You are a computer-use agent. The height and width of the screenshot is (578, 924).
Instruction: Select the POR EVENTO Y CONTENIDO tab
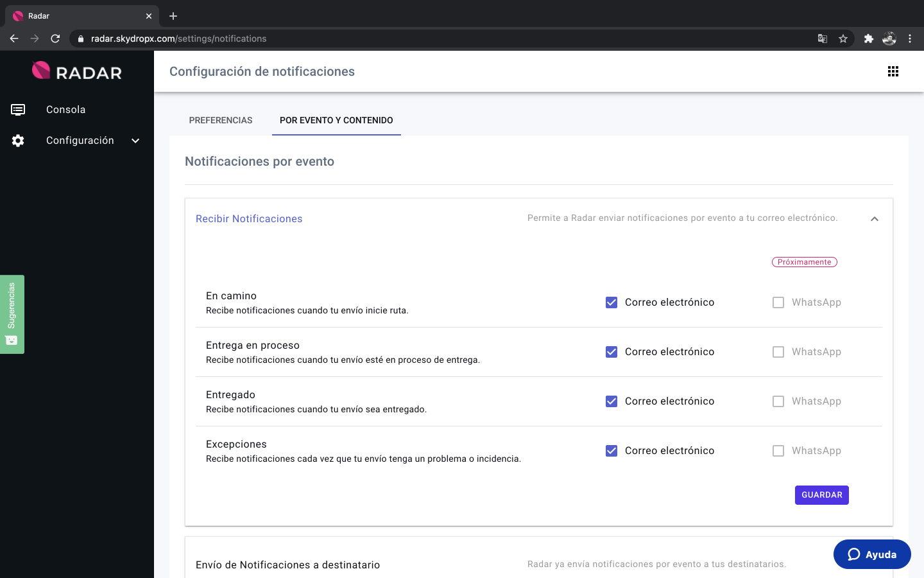336,120
